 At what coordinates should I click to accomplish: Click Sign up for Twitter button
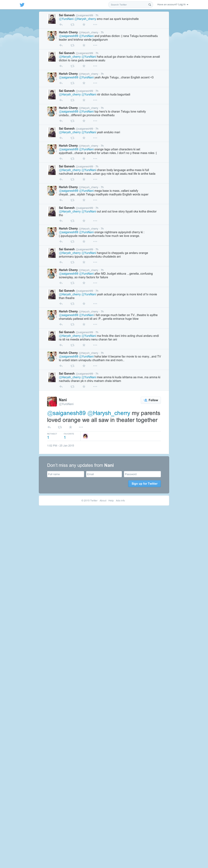click(x=144, y=483)
